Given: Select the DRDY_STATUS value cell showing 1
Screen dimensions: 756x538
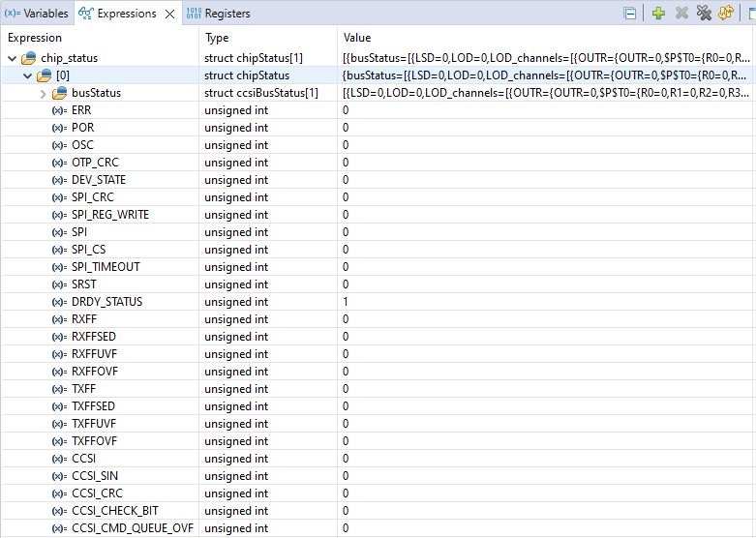Looking at the screenshot, I should [x=346, y=302].
